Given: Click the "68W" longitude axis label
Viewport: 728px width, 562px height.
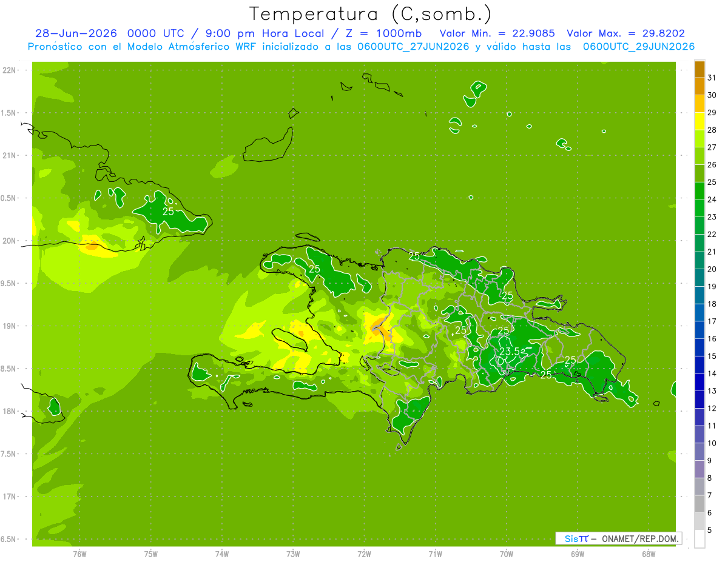Looking at the screenshot, I should click(x=649, y=554).
